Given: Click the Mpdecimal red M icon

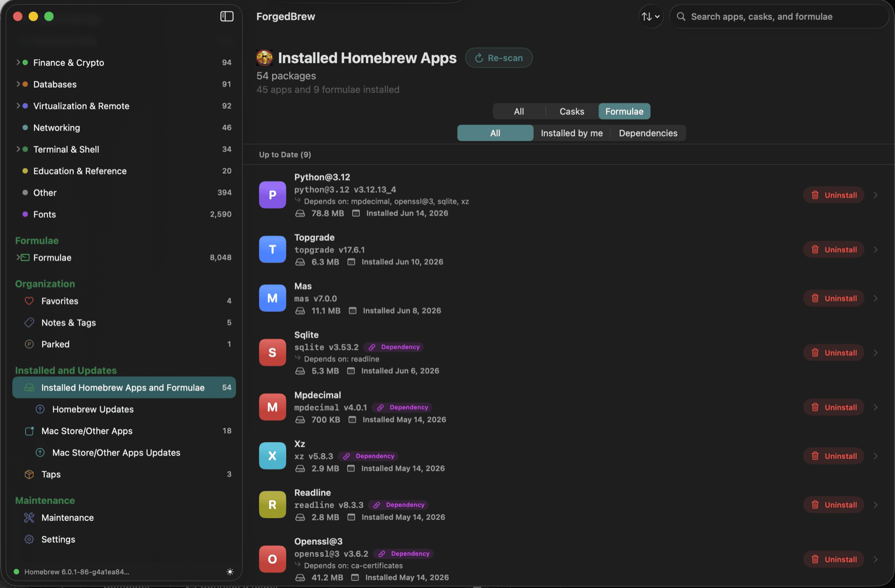Looking at the screenshot, I should click(272, 407).
